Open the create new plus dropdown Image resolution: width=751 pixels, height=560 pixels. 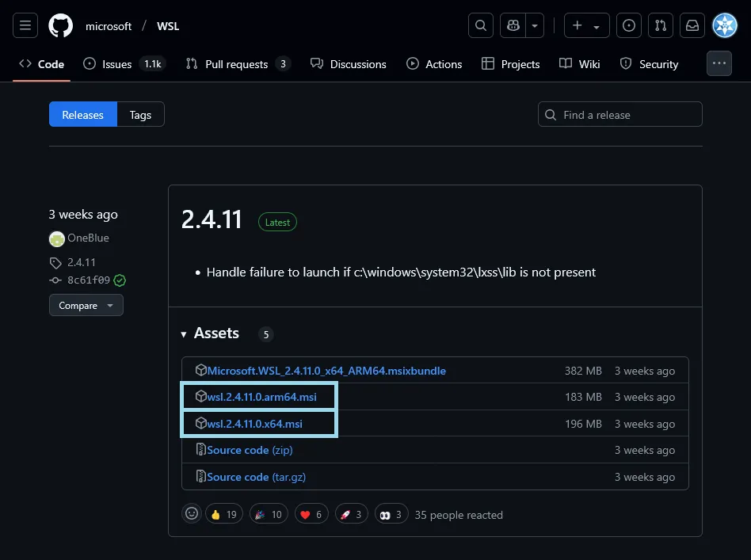587,25
